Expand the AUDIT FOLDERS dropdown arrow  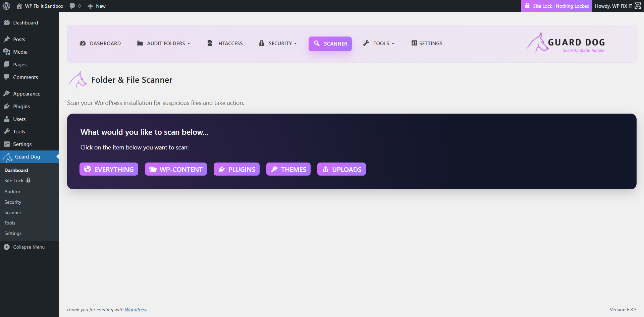[x=189, y=44]
